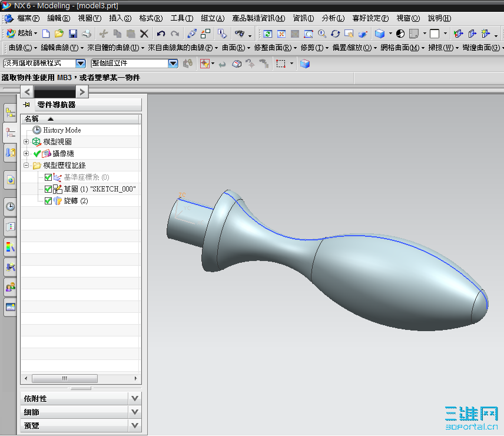Click the binoculars find icon
The width and height of the screenshot is (504, 436).
[240, 34]
